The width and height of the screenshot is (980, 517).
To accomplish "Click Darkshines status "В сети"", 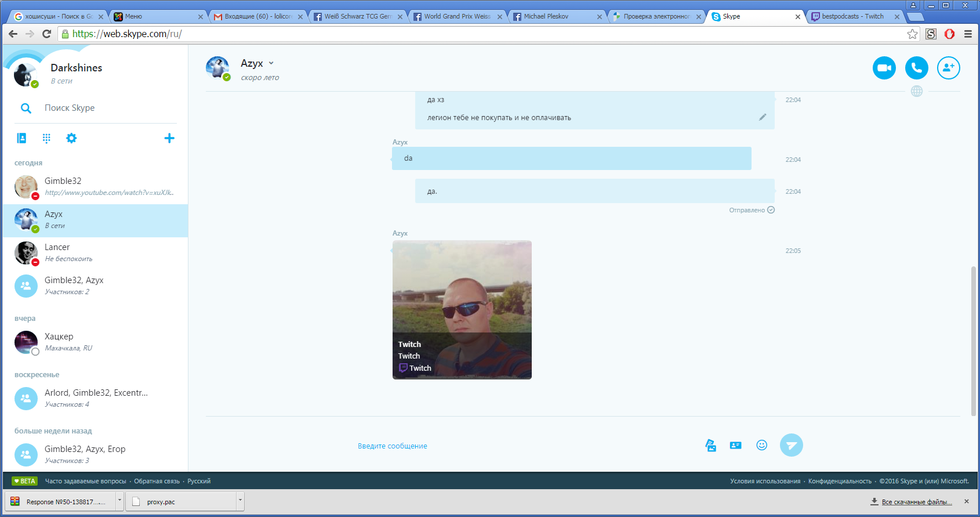I will point(61,81).
